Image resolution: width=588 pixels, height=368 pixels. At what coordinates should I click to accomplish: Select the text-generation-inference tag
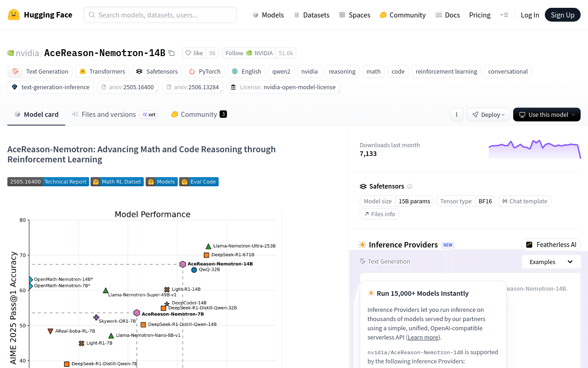click(x=51, y=87)
